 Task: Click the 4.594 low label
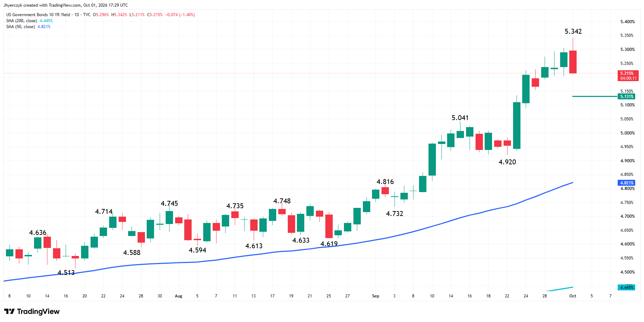tap(197, 250)
